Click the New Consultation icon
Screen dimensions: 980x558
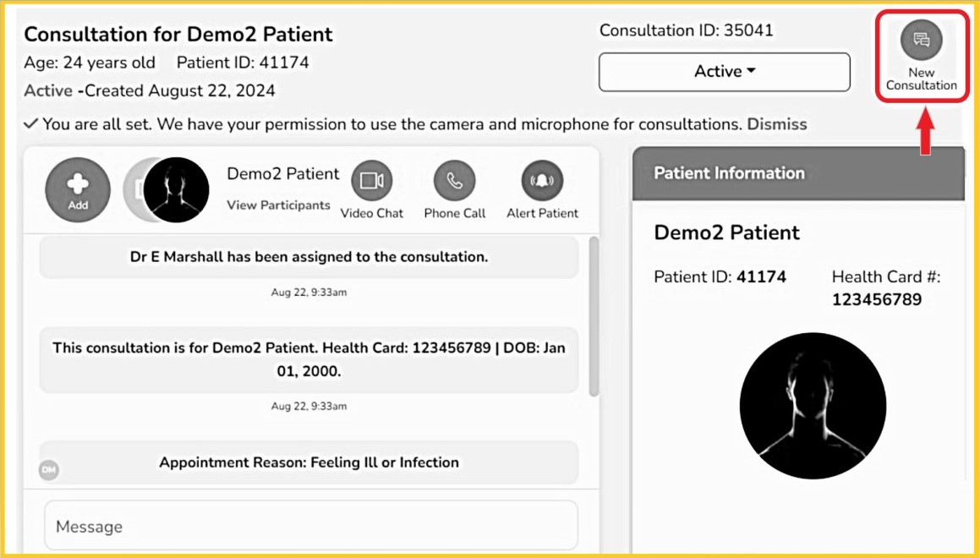[x=921, y=41]
